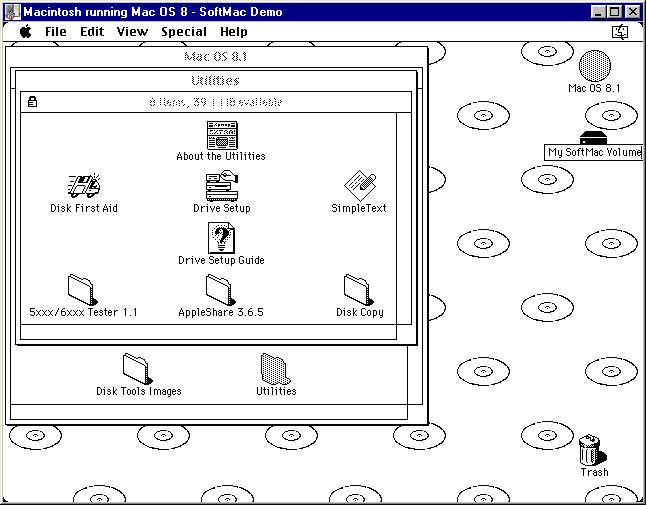The width and height of the screenshot is (646, 505).
Task: Click the SoftMac Demo window system icon
Action: pyautogui.click(x=12, y=12)
